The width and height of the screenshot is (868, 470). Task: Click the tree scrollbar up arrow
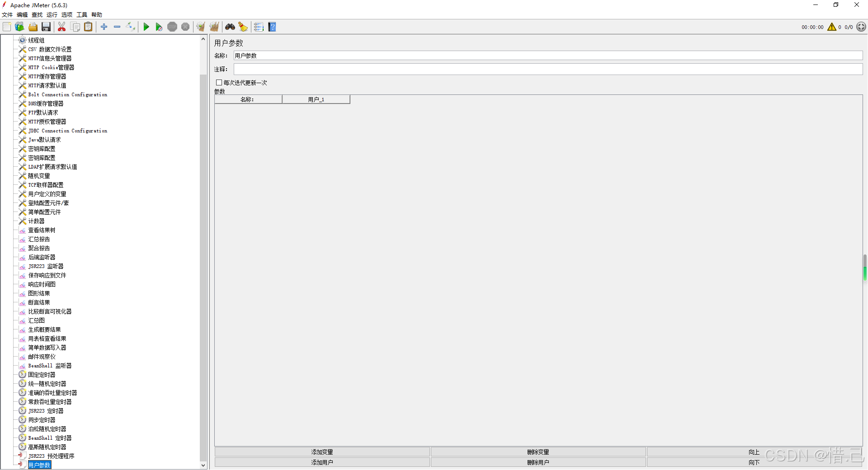tap(203, 39)
